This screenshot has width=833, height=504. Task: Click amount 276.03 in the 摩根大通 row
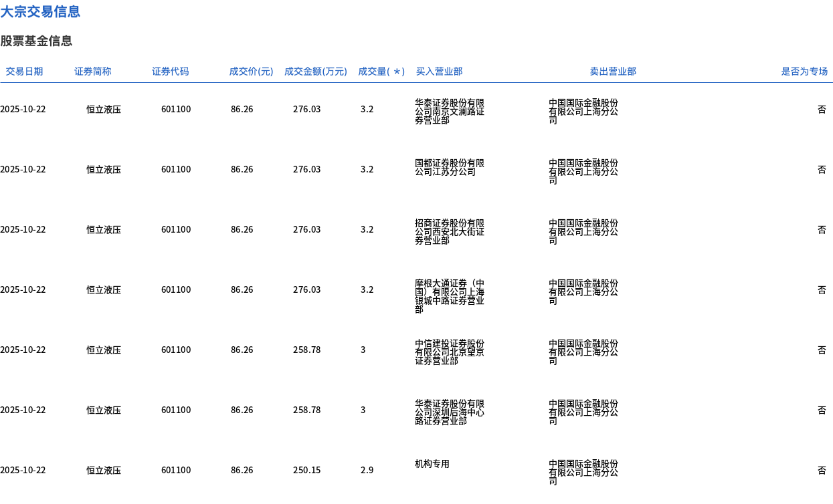click(306, 290)
